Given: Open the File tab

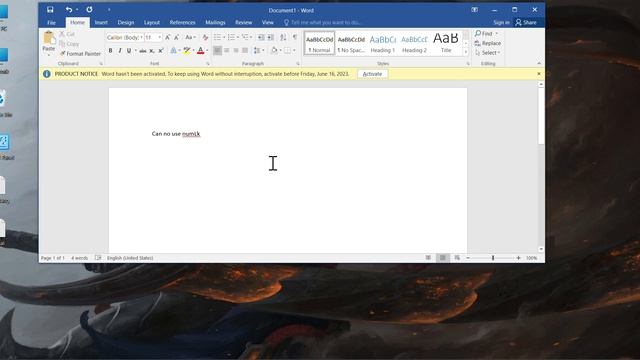Looking at the screenshot, I should 51,22.
